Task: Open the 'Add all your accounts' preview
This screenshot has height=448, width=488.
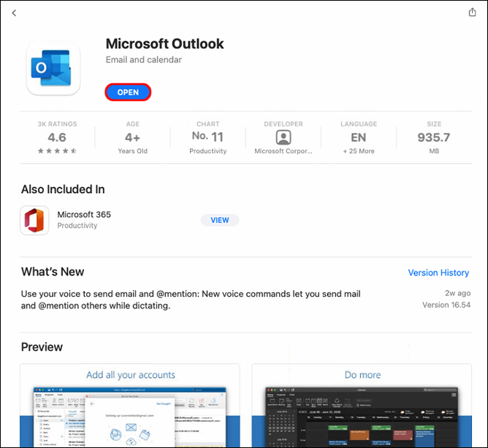Action: (130, 406)
